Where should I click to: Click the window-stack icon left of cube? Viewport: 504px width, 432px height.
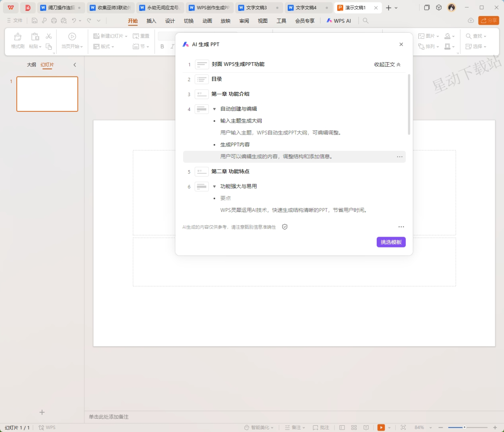pos(427,8)
